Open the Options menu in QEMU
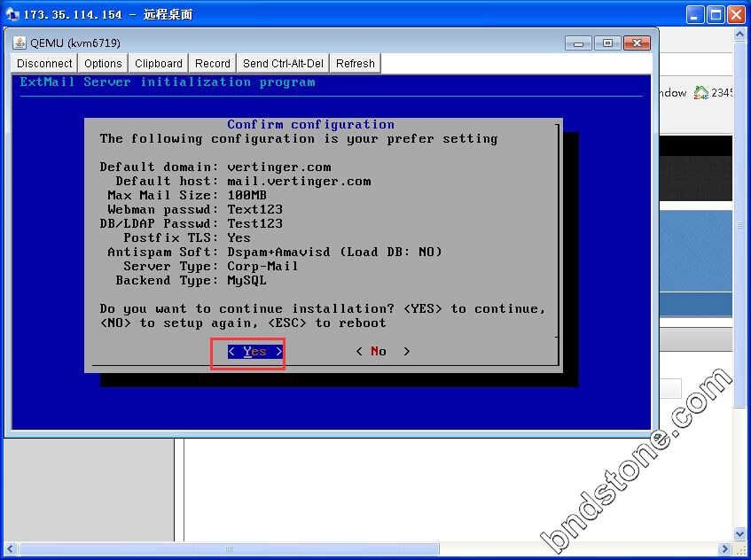The image size is (751, 560). [103, 63]
